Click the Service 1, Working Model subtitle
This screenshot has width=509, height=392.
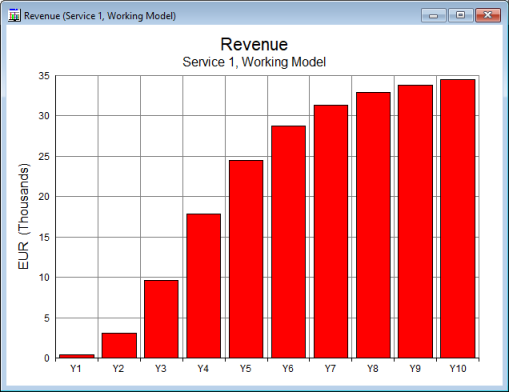pyautogui.click(x=254, y=62)
